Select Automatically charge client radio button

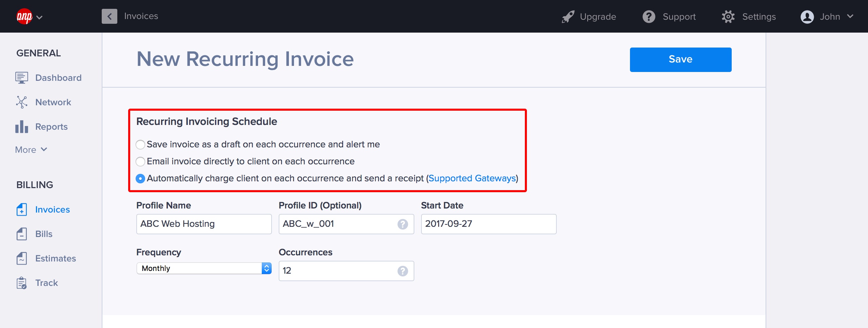140,179
